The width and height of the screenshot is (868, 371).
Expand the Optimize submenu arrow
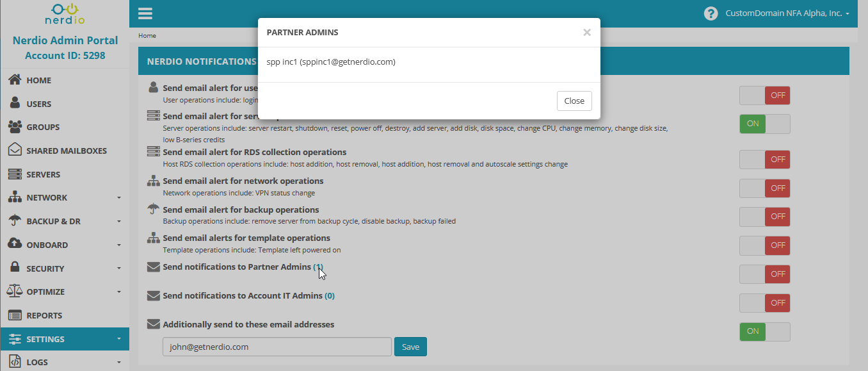[x=119, y=292]
